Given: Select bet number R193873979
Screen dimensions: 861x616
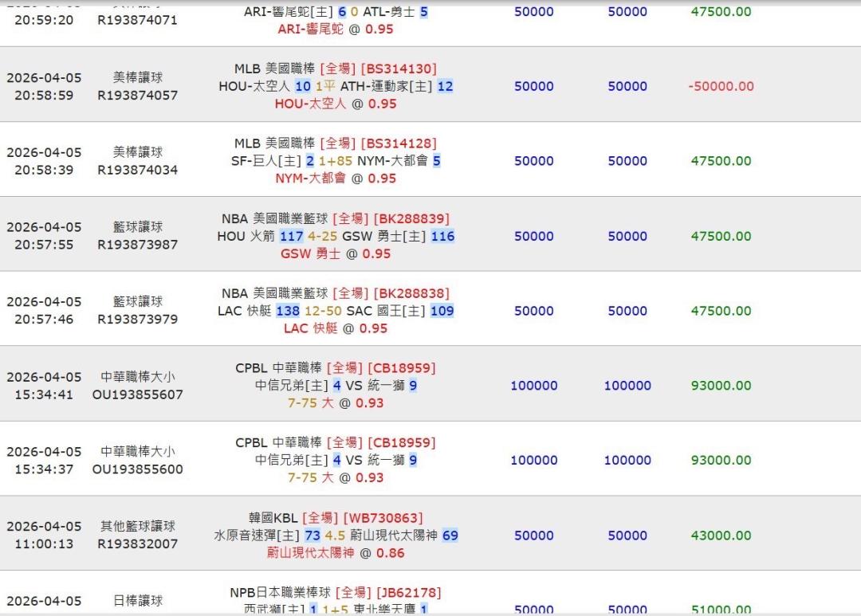Looking at the screenshot, I should [x=137, y=319].
